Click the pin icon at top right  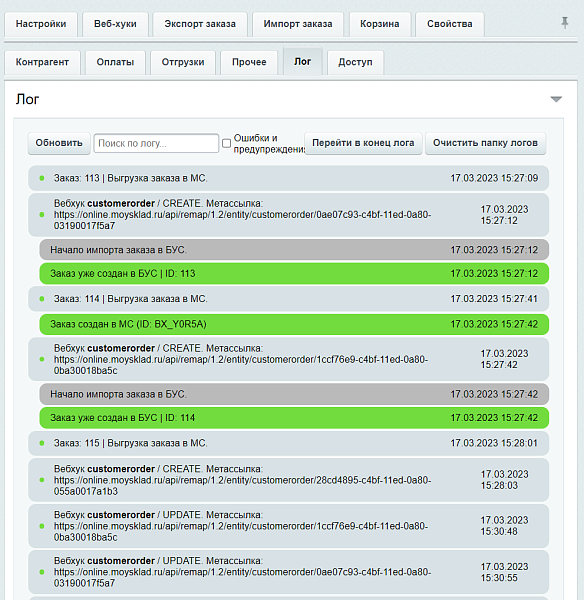pos(564,23)
